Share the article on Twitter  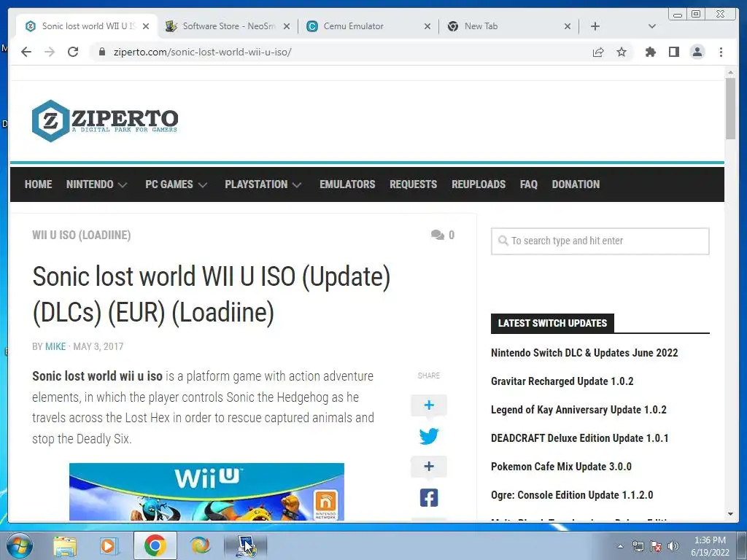click(x=429, y=436)
